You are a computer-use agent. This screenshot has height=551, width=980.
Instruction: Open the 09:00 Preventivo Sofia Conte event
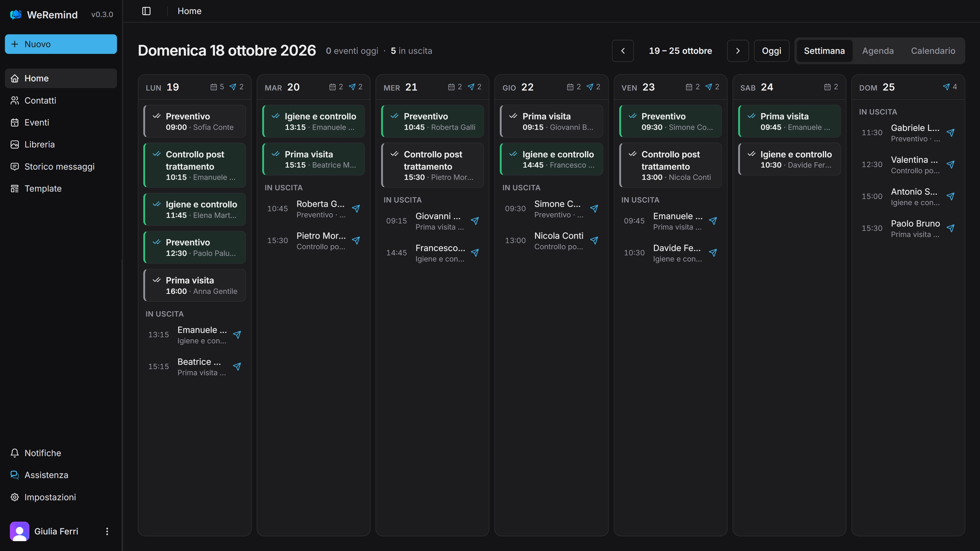(x=194, y=121)
